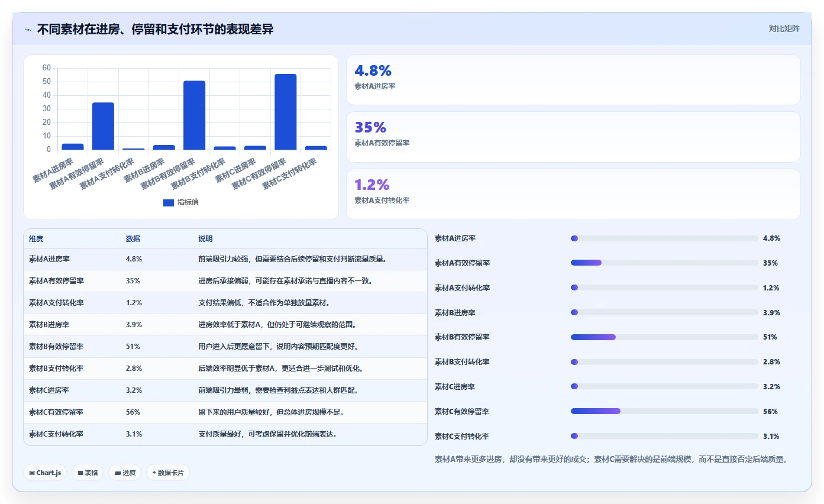Click the 维度 column header in the table
Viewport: 824px width, 504px height.
[x=36, y=239]
